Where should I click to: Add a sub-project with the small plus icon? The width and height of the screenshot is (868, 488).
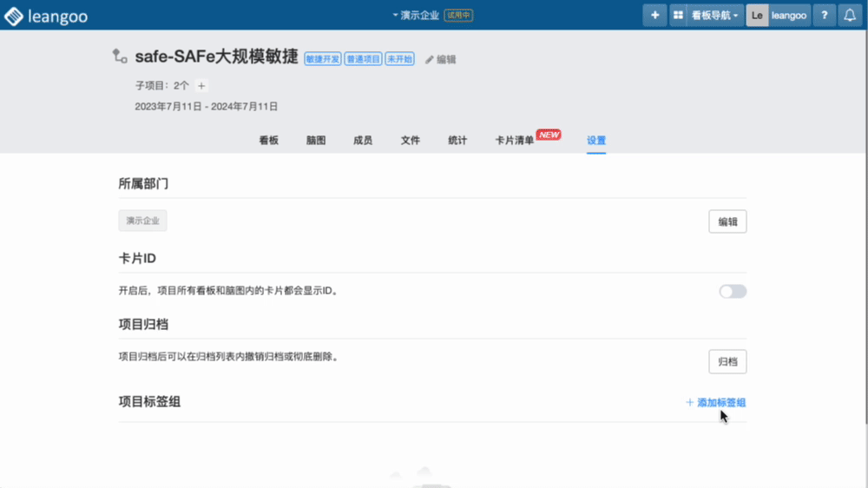(201, 86)
